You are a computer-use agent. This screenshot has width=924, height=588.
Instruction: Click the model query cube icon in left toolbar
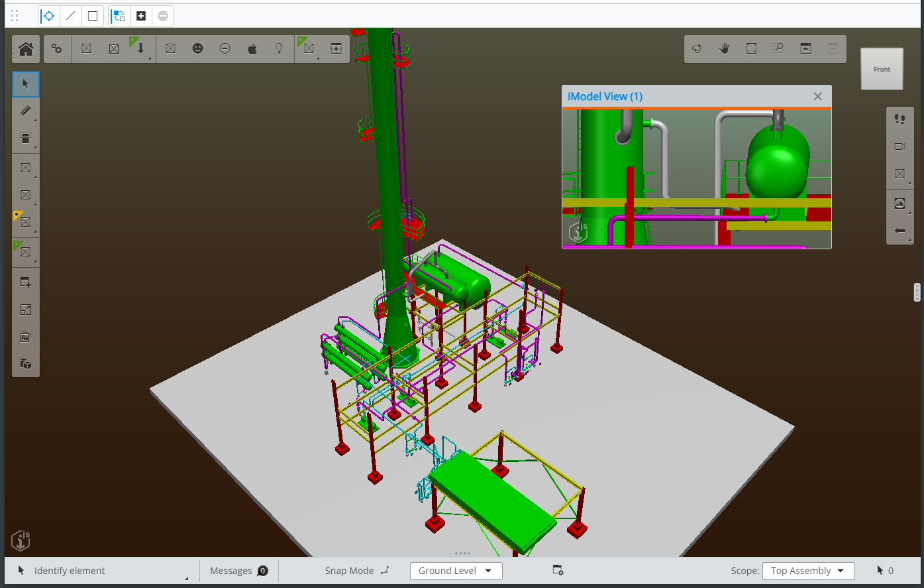coord(26,337)
